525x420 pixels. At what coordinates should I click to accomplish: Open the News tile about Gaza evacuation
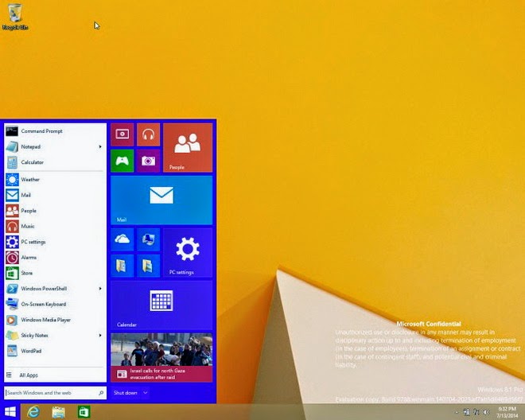(161, 357)
